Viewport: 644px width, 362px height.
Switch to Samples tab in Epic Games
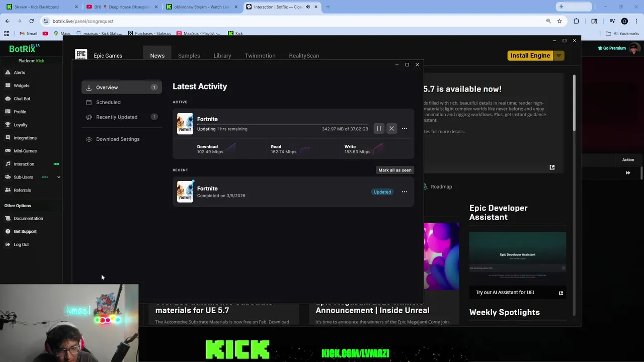(189, 55)
